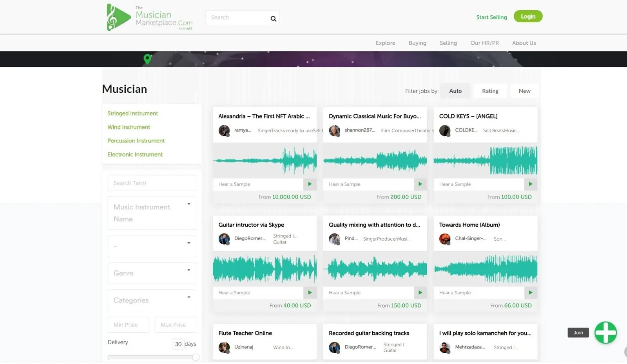Click the Login button

click(528, 16)
